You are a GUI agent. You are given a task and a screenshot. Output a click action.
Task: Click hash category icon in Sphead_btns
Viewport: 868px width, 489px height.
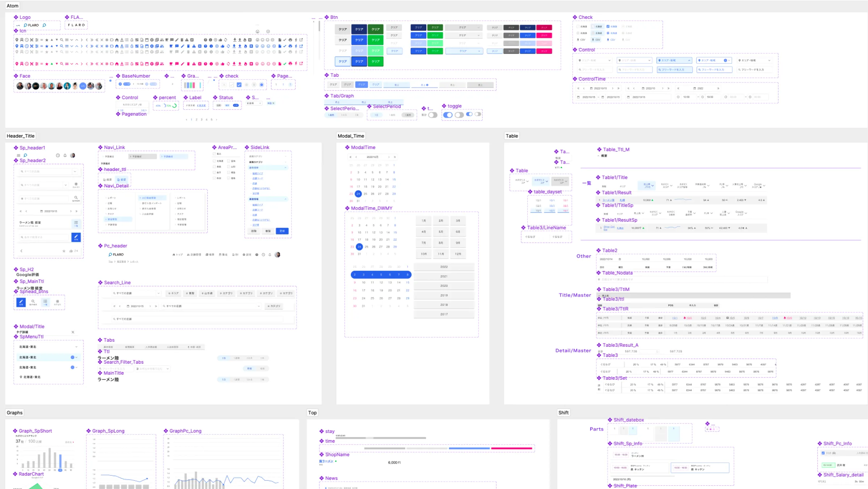[x=57, y=302]
